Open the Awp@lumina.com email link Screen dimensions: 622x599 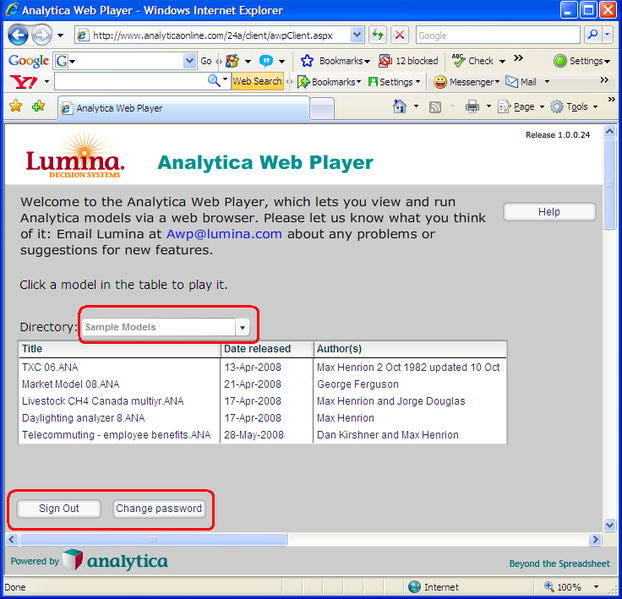pos(224,234)
